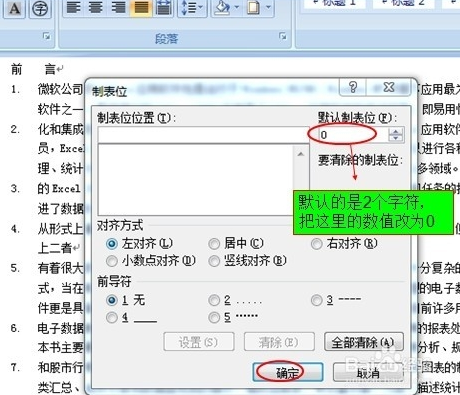
Task: Select leader option 4 underline
Action: point(132,317)
